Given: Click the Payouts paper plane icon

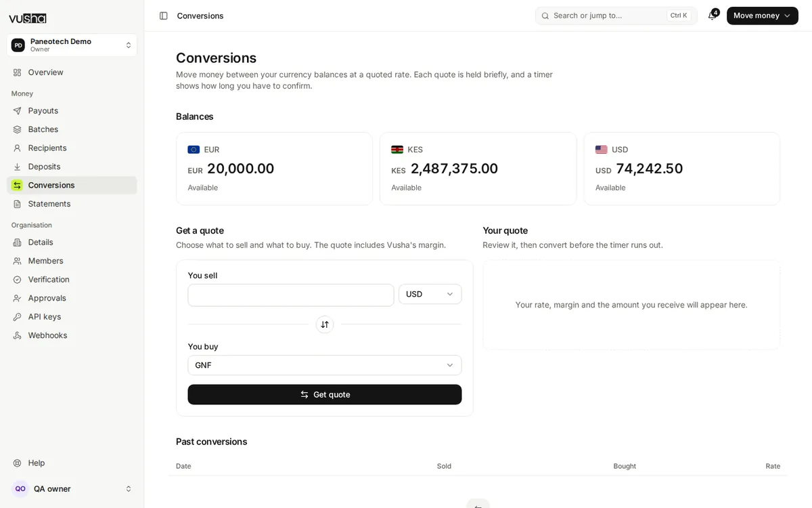Looking at the screenshot, I should (17, 111).
